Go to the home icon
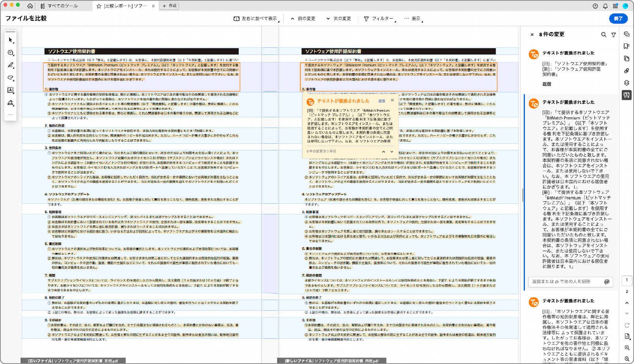Screen dimensions: 634x364 click(30, 6)
